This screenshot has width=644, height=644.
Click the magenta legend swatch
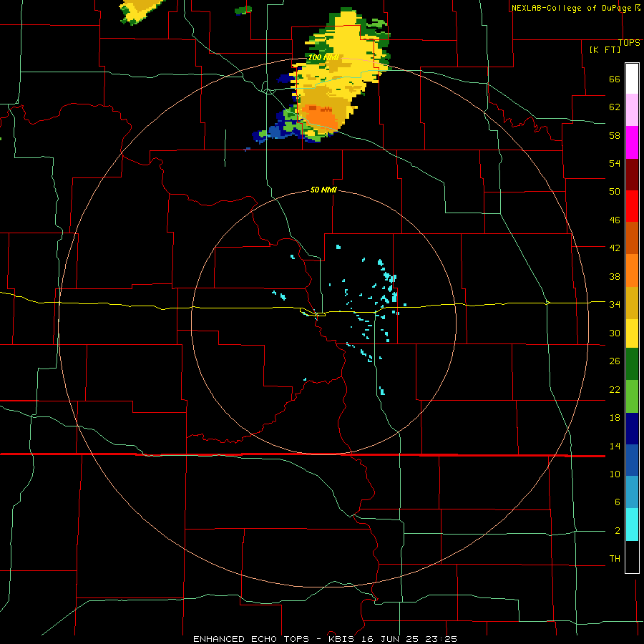(632, 142)
